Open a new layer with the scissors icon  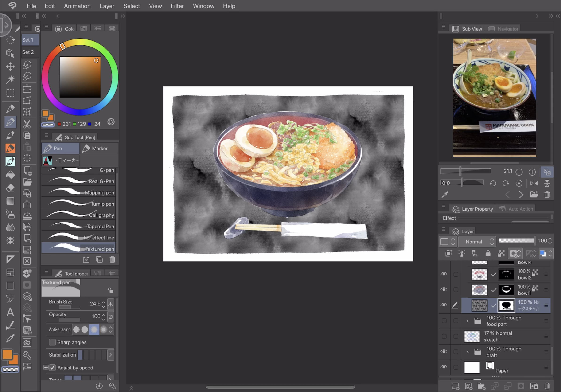pos(27,124)
